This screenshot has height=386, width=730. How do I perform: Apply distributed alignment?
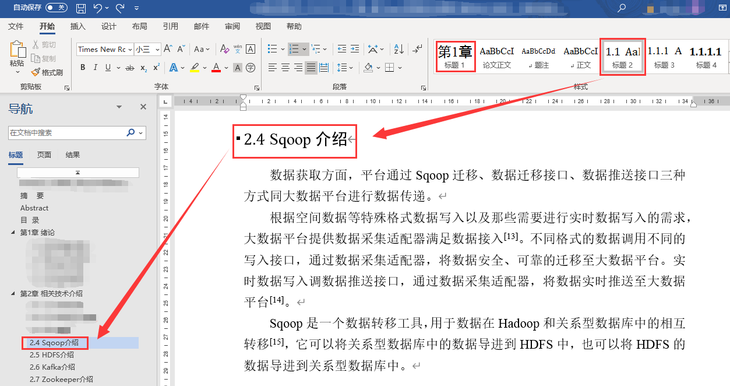pyautogui.click(x=324, y=68)
